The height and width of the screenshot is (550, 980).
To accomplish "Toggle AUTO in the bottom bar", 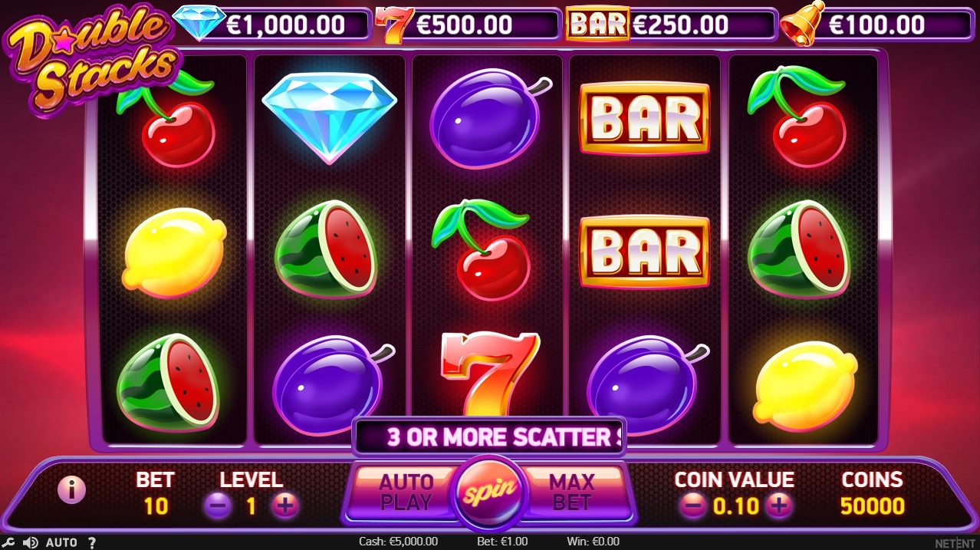I will tap(61, 542).
